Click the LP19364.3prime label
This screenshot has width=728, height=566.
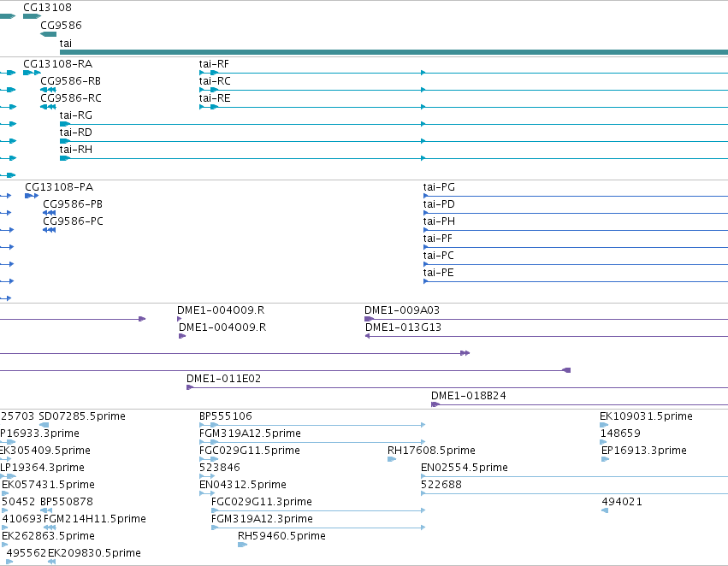[42, 468]
